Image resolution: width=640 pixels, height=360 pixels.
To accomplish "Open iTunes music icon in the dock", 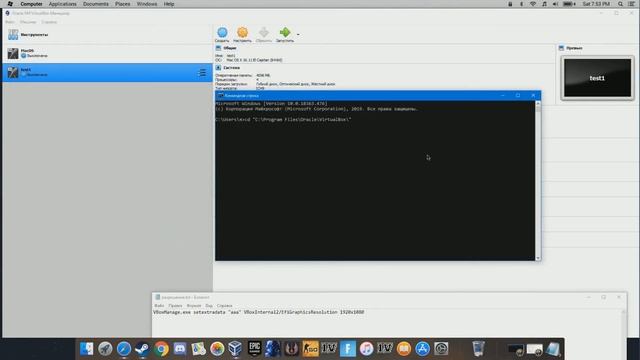I will (x=366, y=349).
